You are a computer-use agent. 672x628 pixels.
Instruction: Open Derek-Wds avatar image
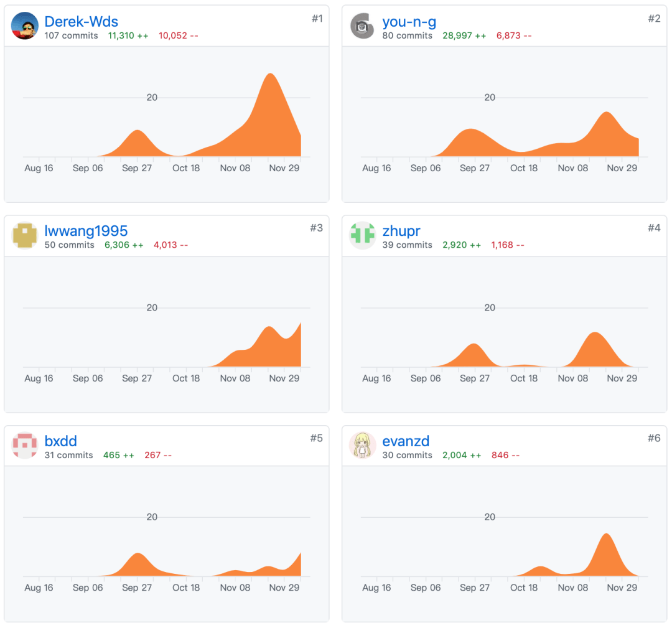(24, 26)
